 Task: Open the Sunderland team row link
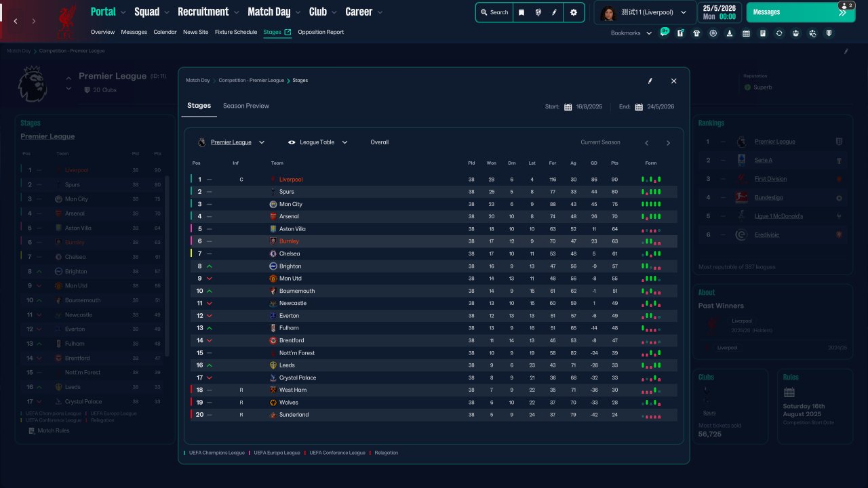(x=294, y=415)
